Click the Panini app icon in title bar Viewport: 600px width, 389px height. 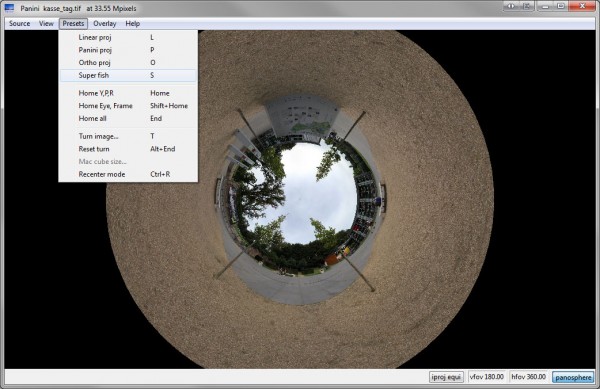9,8
